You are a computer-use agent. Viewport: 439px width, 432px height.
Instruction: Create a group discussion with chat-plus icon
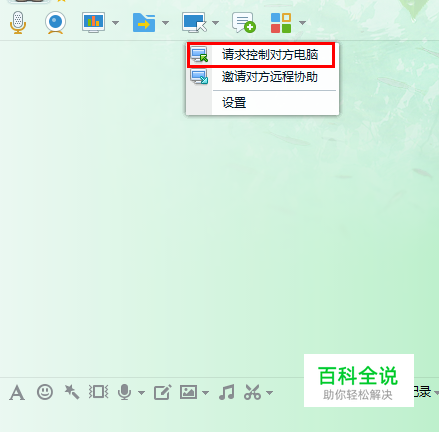pyautogui.click(x=244, y=23)
